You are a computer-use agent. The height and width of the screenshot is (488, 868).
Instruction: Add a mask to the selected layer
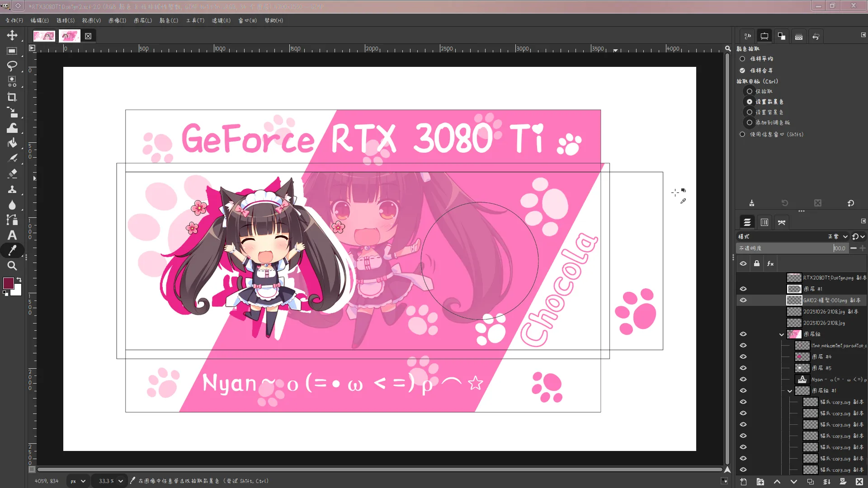(843, 482)
